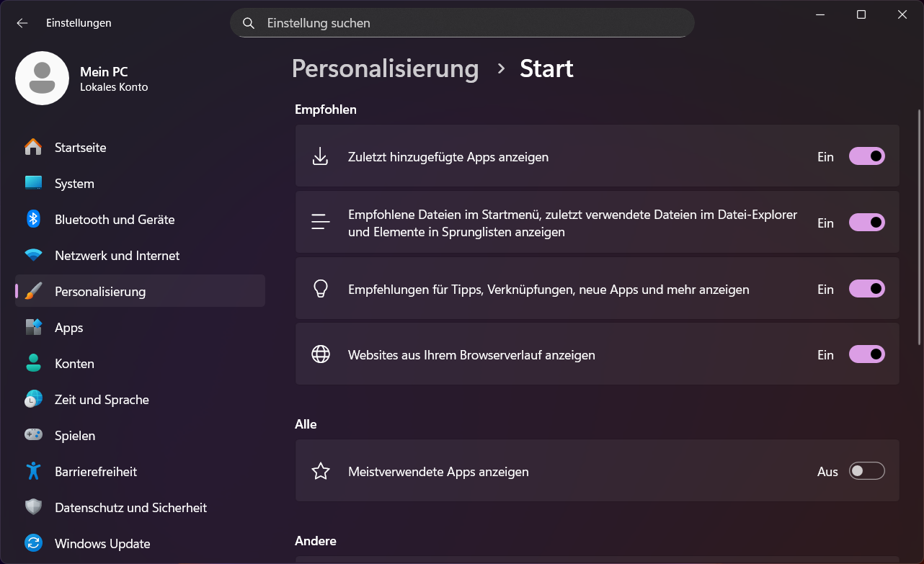Disable Zuletzt hinzugefügte Apps anzeigen toggle
The width and height of the screenshot is (924, 564).
pyautogui.click(x=866, y=156)
